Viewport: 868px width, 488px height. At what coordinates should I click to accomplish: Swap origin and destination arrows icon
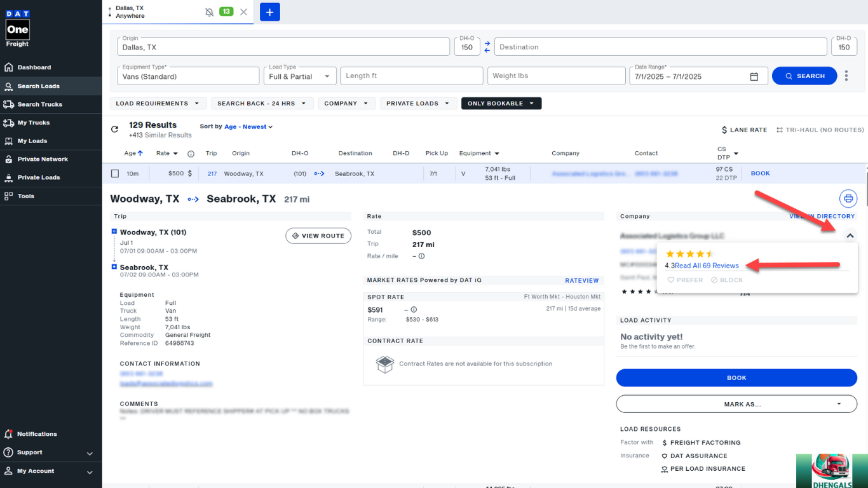pos(487,47)
